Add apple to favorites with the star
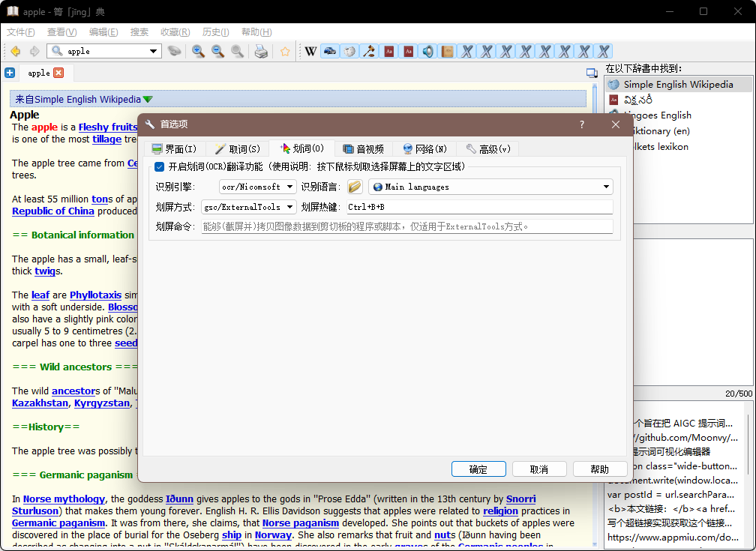Viewport: 756px width, 551px height. pyautogui.click(x=285, y=51)
